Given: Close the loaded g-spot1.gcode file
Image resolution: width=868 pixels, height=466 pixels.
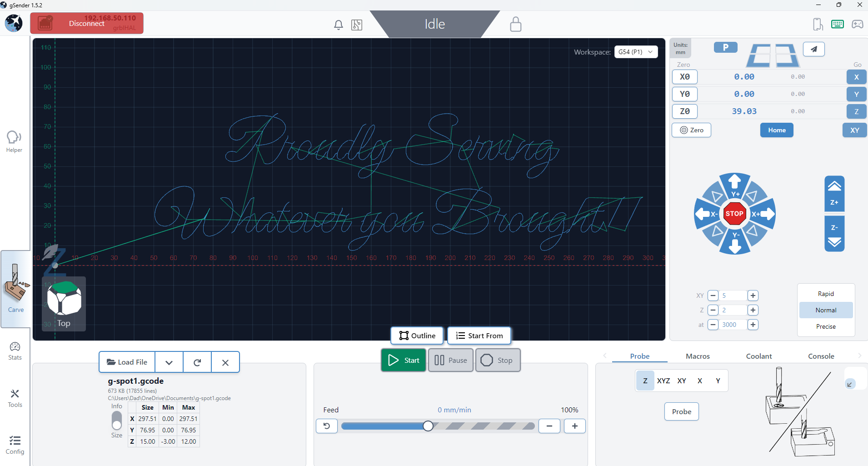Looking at the screenshot, I should pos(225,362).
